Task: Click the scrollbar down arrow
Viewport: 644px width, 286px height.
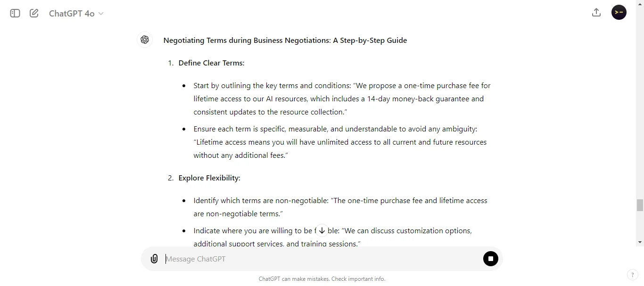Action: [x=640, y=242]
